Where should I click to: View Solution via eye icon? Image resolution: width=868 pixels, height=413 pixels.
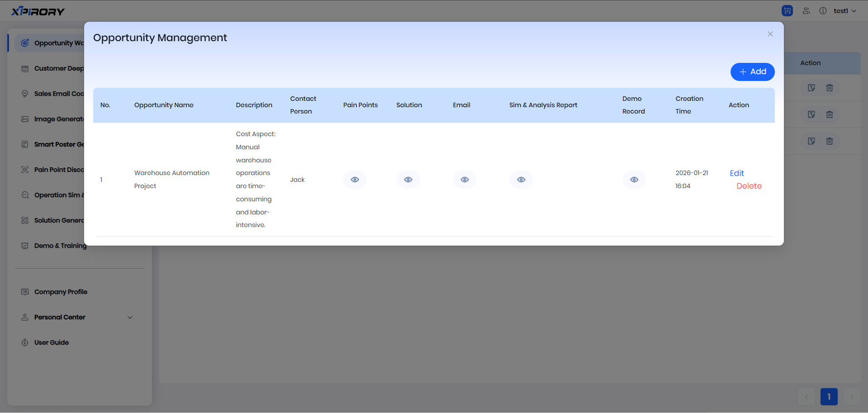[x=408, y=180]
